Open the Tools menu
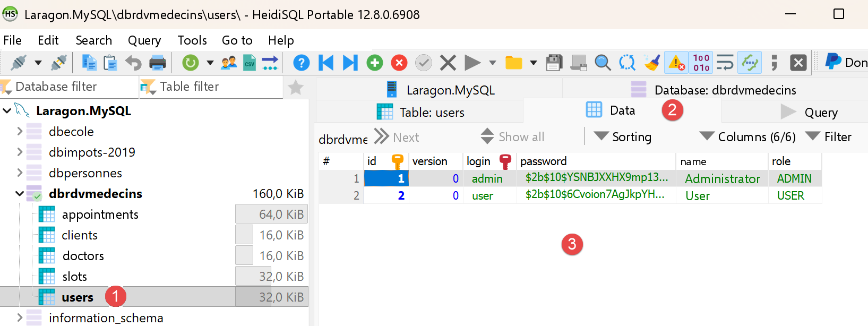The image size is (868, 326). click(x=192, y=40)
